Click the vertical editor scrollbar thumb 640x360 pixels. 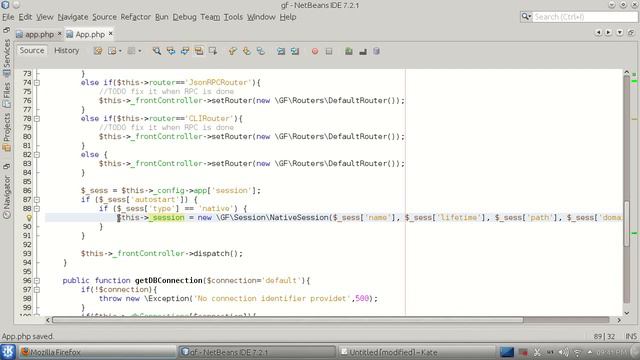(x=627, y=224)
